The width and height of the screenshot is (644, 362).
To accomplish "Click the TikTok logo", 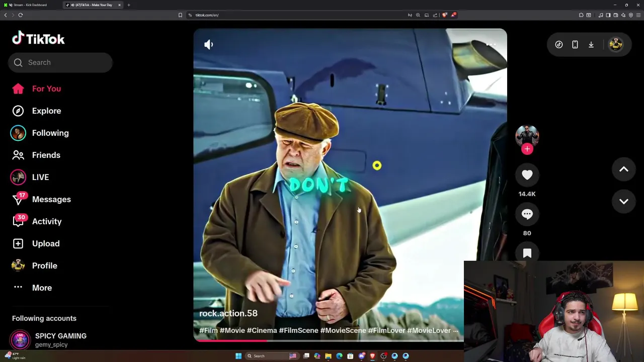I will click(x=38, y=39).
